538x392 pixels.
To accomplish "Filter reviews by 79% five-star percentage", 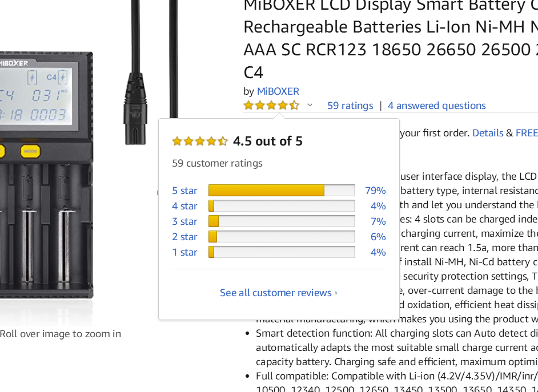I will tap(375, 191).
